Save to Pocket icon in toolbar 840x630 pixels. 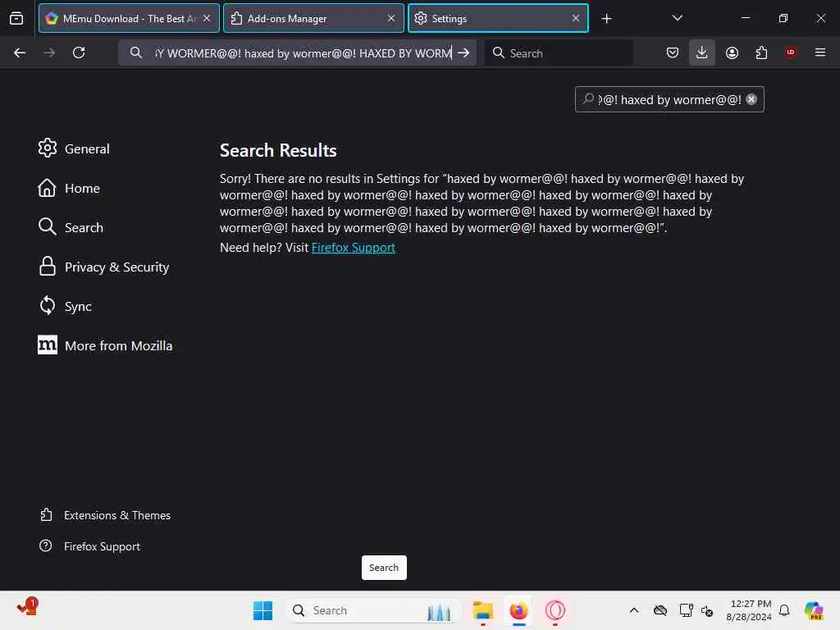pos(673,52)
